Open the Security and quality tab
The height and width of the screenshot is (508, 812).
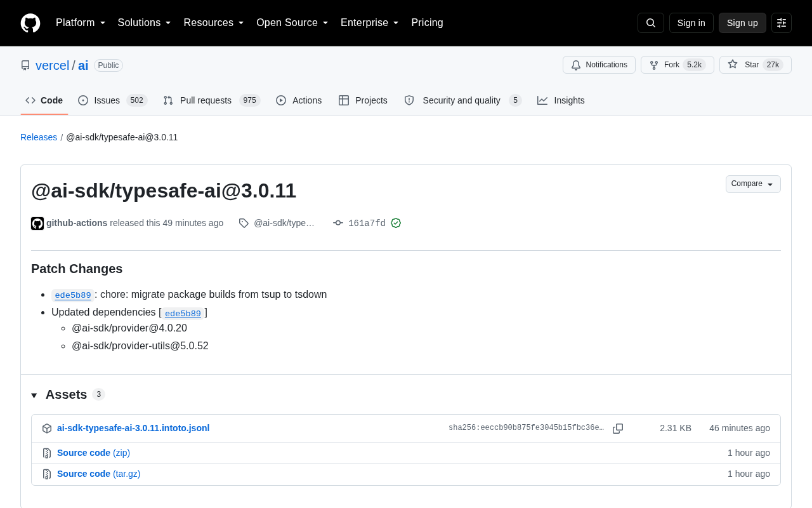coord(462,100)
